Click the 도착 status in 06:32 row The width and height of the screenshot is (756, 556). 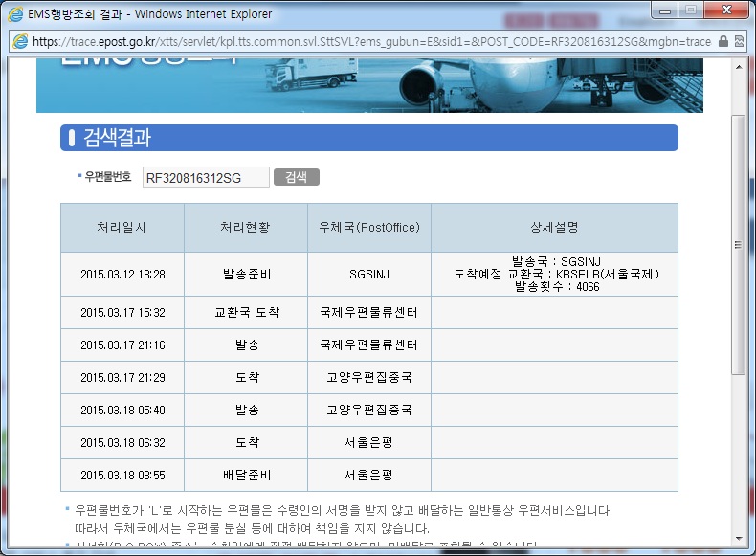click(x=246, y=442)
